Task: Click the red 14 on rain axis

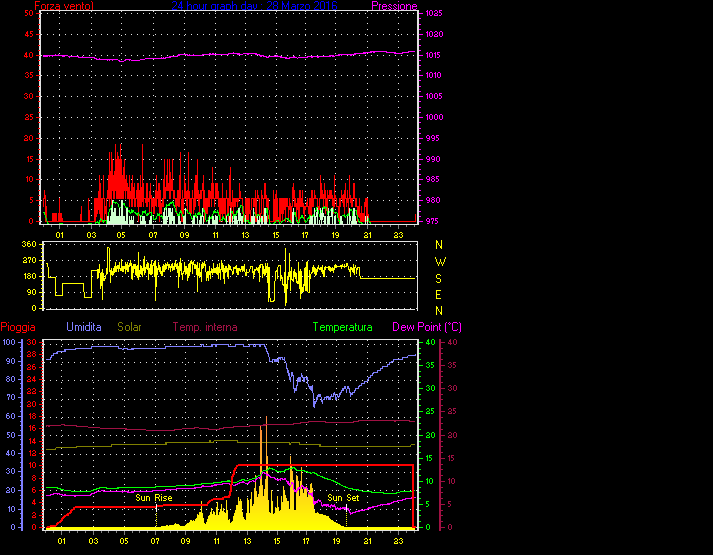Action: pos(32,441)
